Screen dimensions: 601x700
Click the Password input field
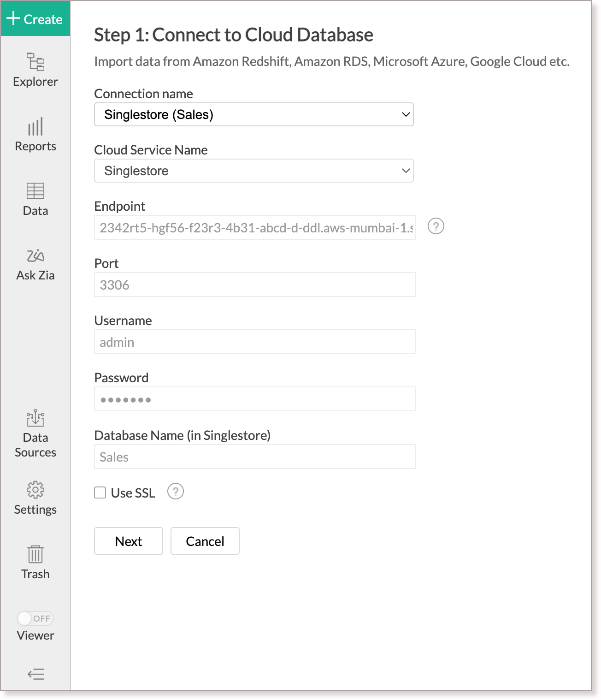[x=255, y=399]
